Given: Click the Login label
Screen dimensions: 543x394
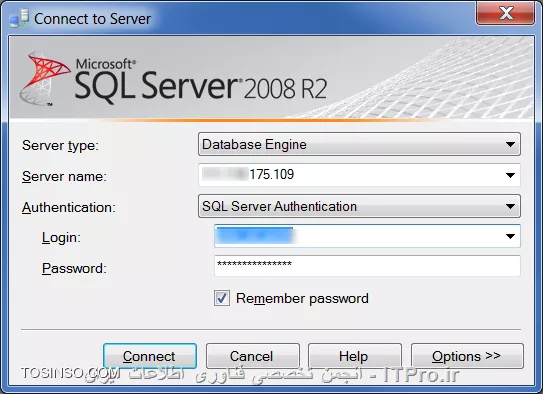Looking at the screenshot, I should pos(61,238).
